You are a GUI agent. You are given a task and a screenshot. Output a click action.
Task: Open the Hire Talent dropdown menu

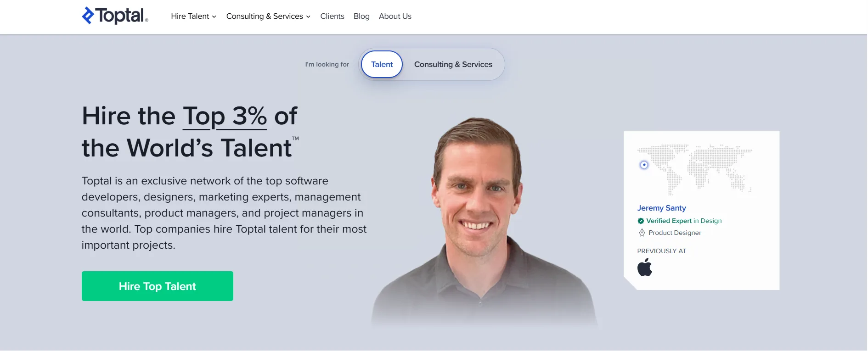click(x=193, y=16)
